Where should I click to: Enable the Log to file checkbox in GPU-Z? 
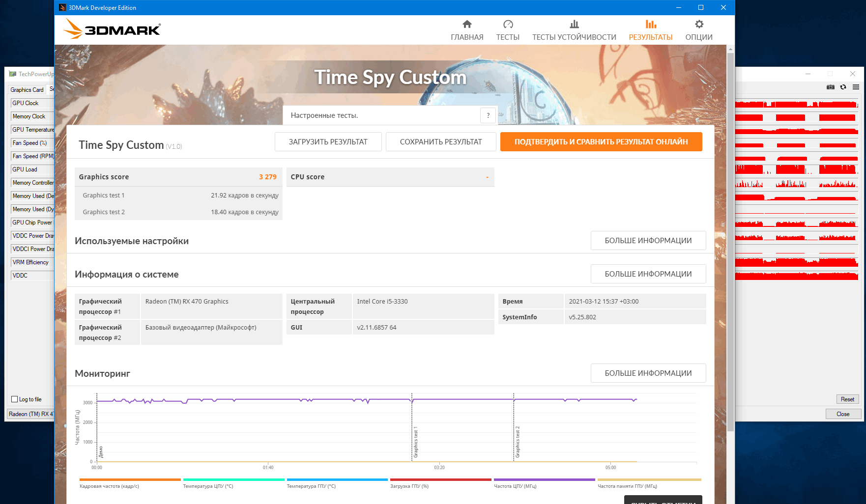click(x=15, y=399)
